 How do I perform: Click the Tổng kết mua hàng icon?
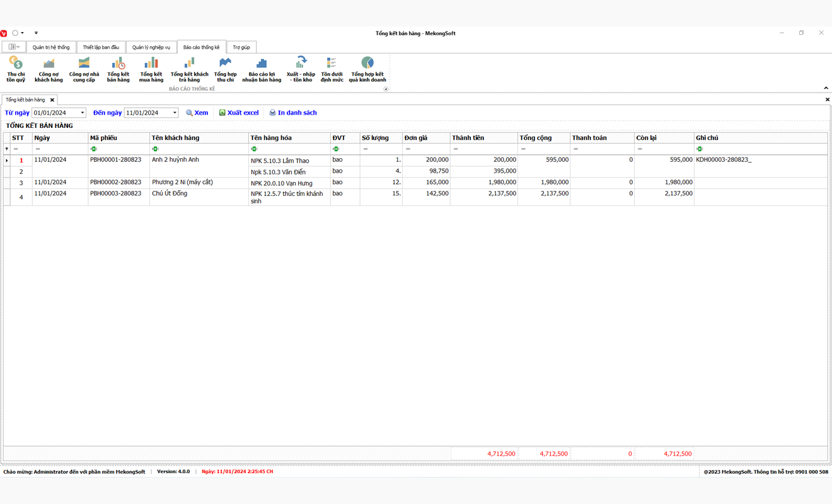pyautogui.click(x=151, y=69)
